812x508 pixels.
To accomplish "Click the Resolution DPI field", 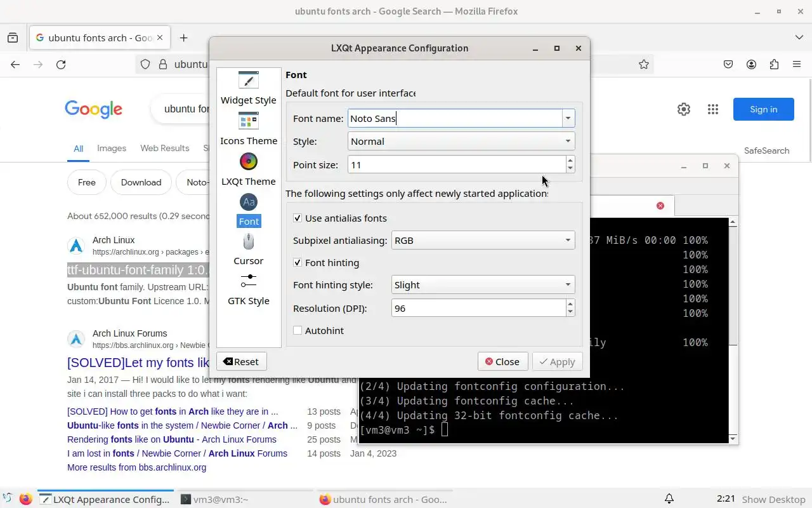I will [x=479, y=308].
